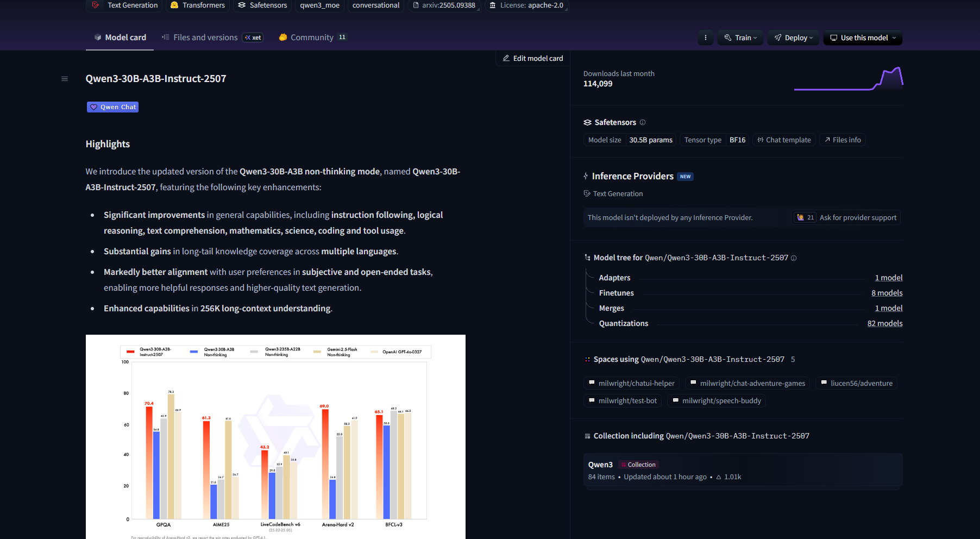Viewport: 980px width, 539px height.
Task: Click the Spaces using count 5
Action: 793,360
